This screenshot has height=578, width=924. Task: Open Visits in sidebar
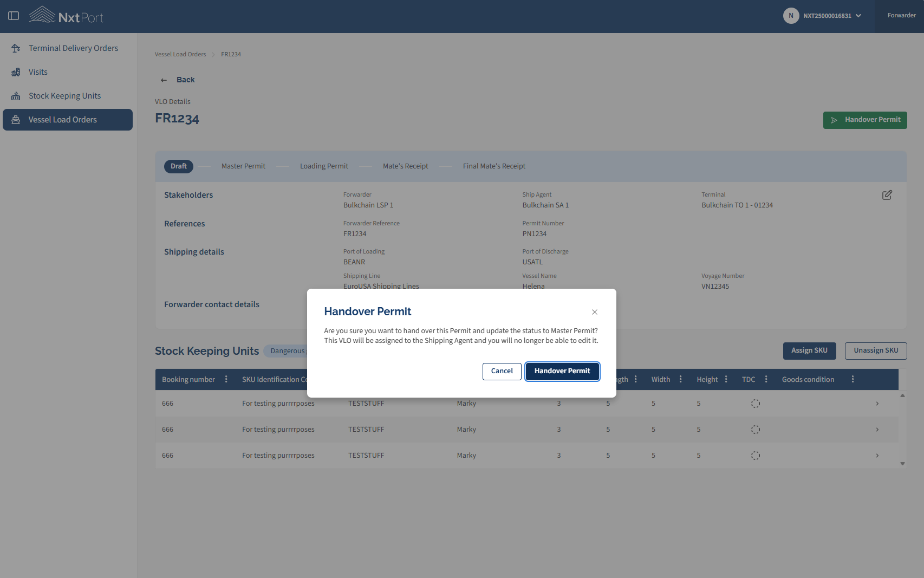pyautogui.click(x=68, y=72)
